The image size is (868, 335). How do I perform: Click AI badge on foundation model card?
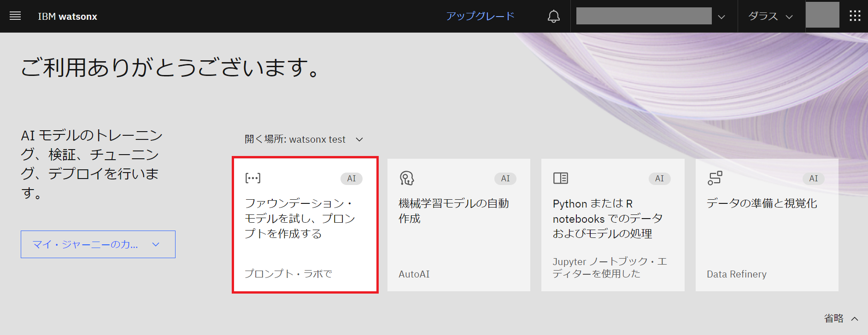(352, 179)
